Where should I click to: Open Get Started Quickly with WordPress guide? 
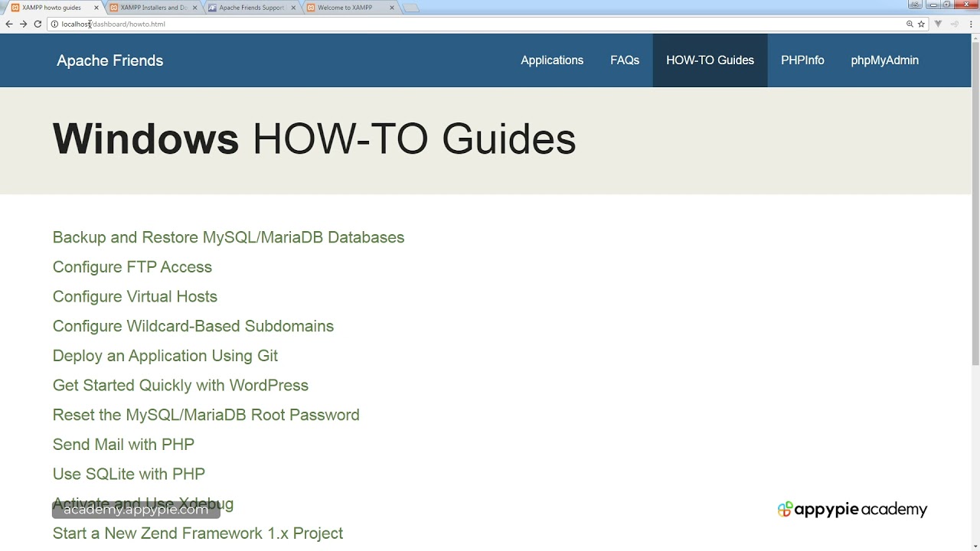pyautogui.click(x=181, y=385)
